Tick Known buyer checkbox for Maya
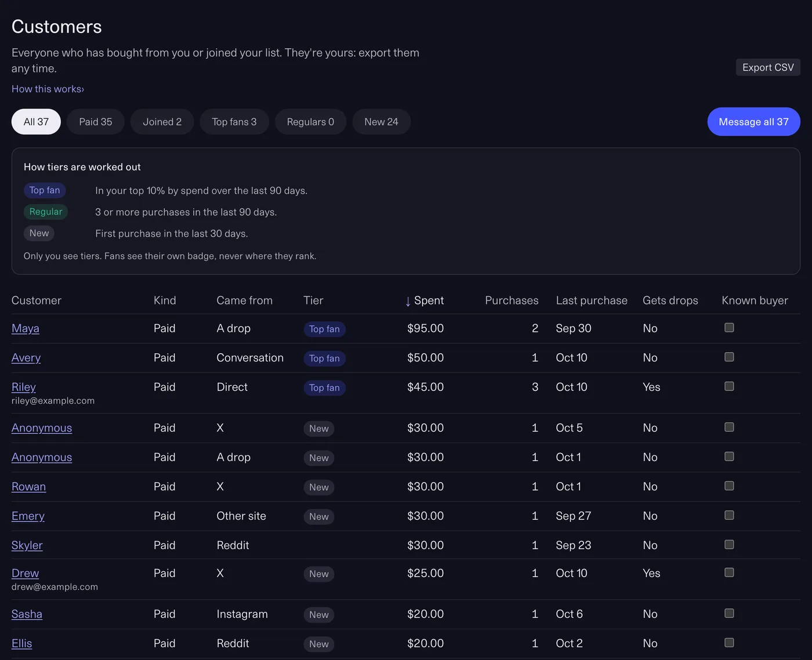The height and width of the screenshot is (660, 812). (x=729, y=328)
